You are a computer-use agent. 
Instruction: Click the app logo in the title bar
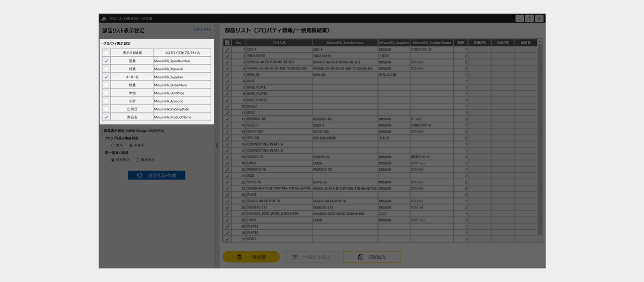(x=104, y=19)
